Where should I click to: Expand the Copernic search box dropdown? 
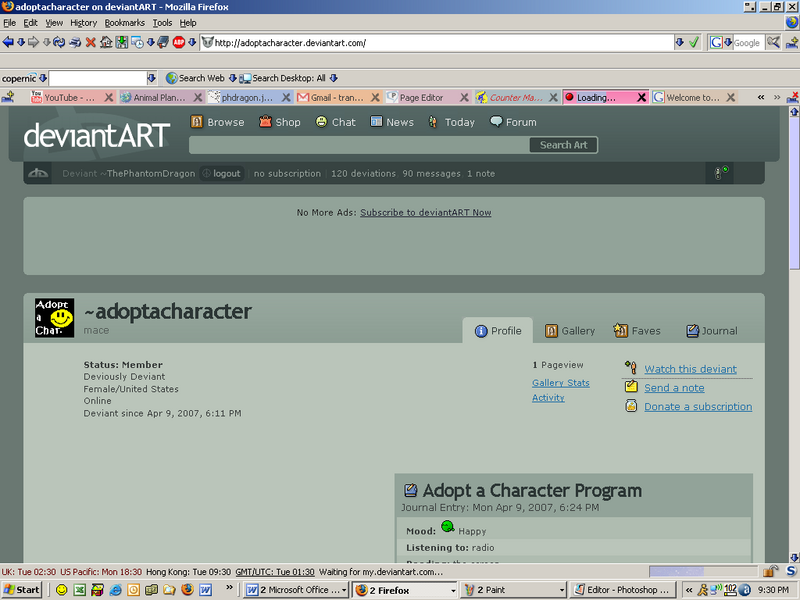coord(152,78)
